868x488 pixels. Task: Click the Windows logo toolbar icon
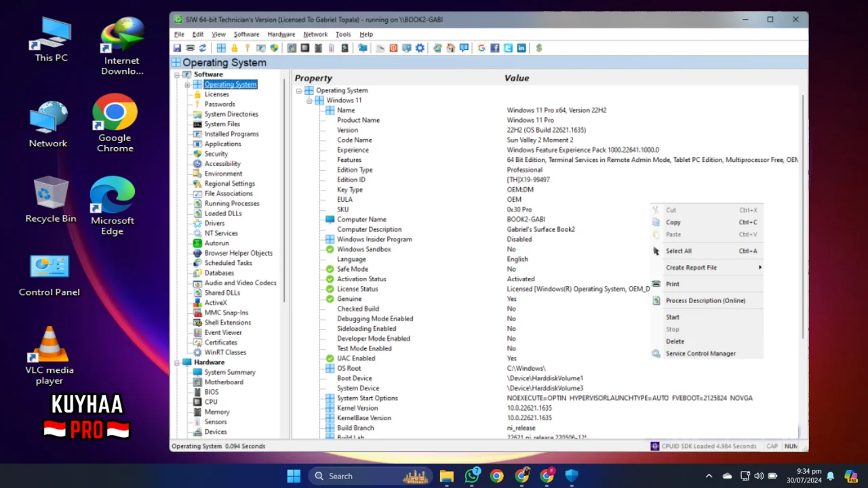(x=221, y=48)
